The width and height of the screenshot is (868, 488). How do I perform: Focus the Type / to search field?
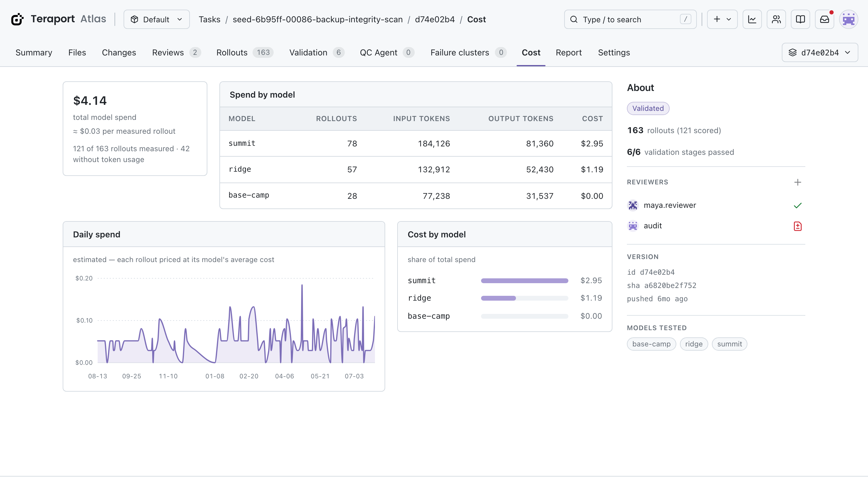pyautogui.click(x=630, y=19)
